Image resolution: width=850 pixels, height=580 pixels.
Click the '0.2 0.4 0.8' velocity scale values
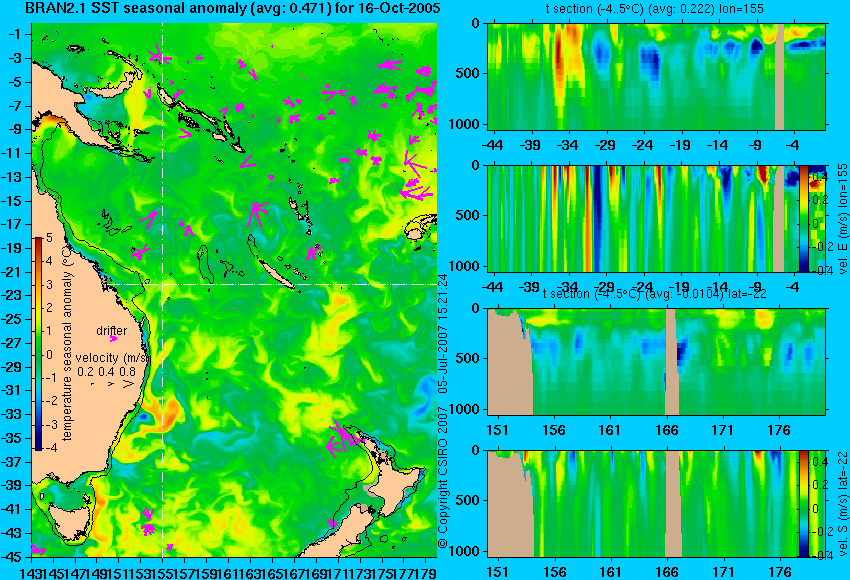click(106, 372)
